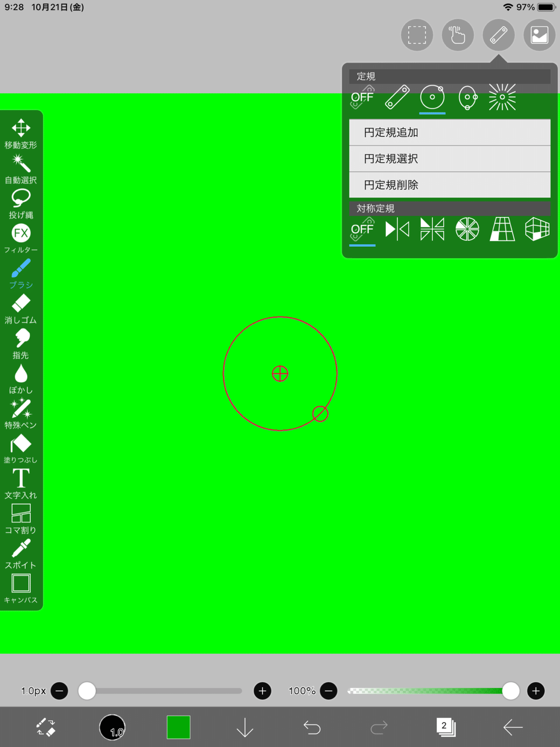This screenshot has width=560, height=747.
Task: Choose 円定規追加 menu entry
Action: coord(450,133)
